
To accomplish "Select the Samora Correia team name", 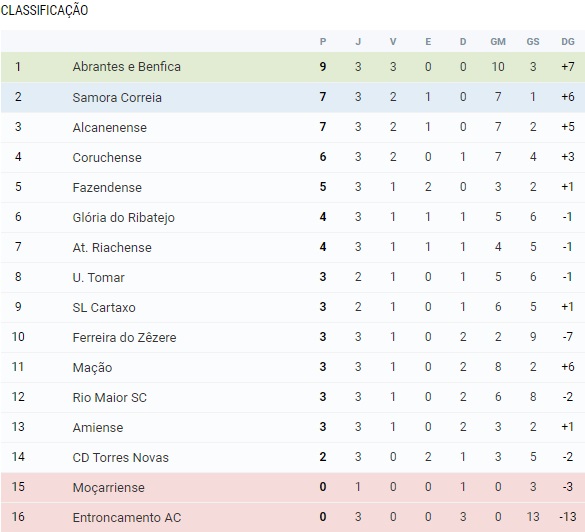I will point(117,97).
